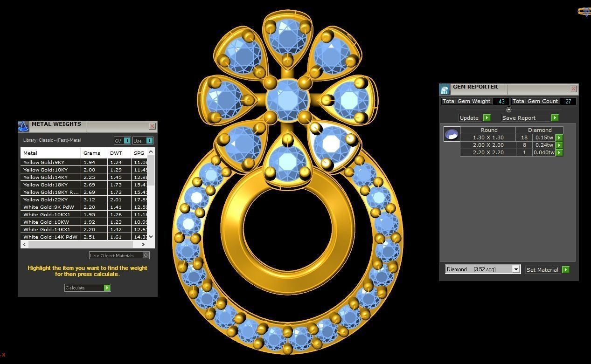Click the horizontal scrollbar thumb of metal list
591x364 pixels.
(80, 244)
